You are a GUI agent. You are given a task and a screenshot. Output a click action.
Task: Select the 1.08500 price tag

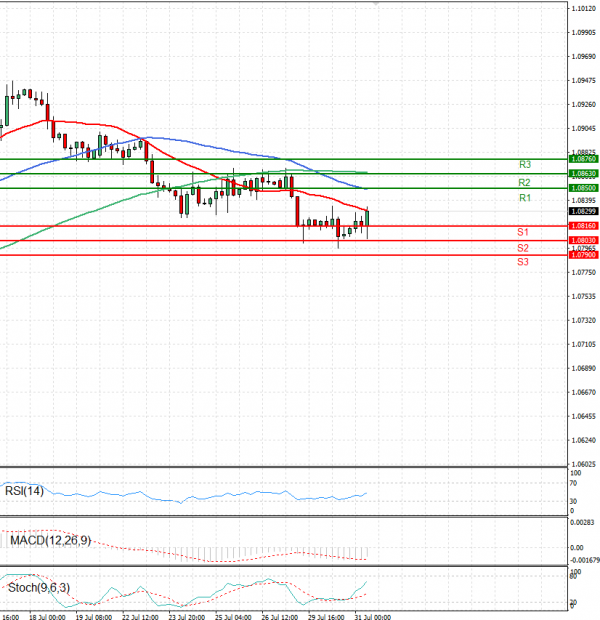[x=583, y=188]
